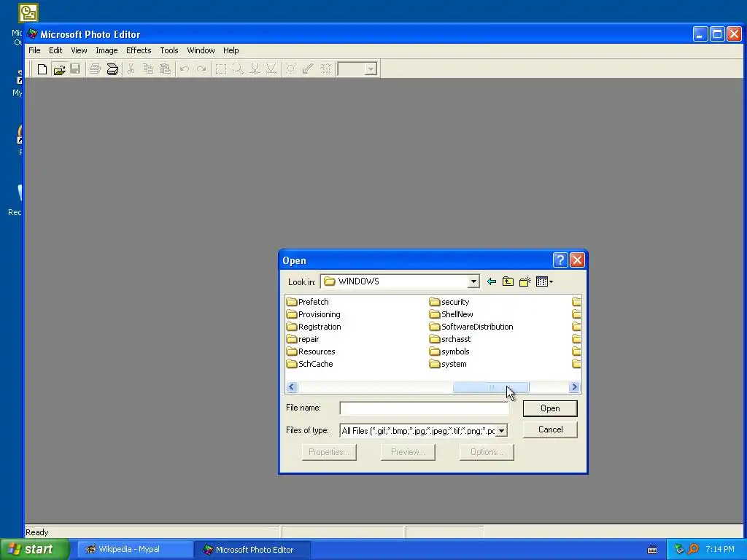Create New Folder icon in Open dialog
Screen dimensions: 747x560
[x=525, y=282]
